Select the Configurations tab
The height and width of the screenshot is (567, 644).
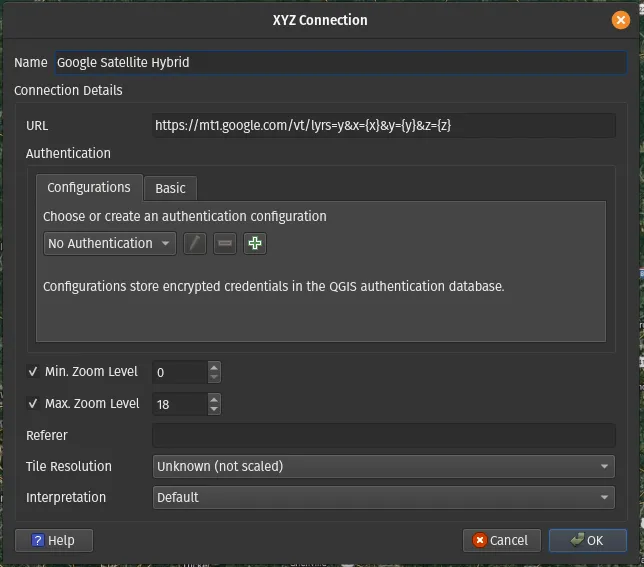[x=89, y=187]
